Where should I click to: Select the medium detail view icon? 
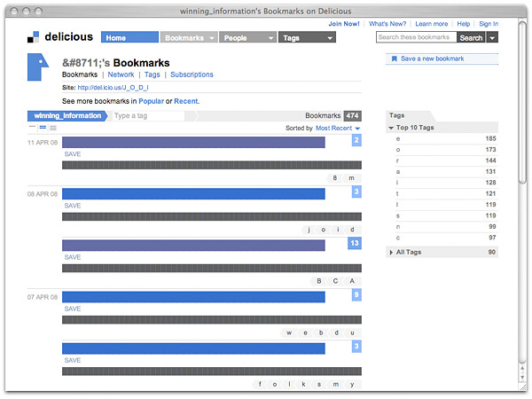43,128
